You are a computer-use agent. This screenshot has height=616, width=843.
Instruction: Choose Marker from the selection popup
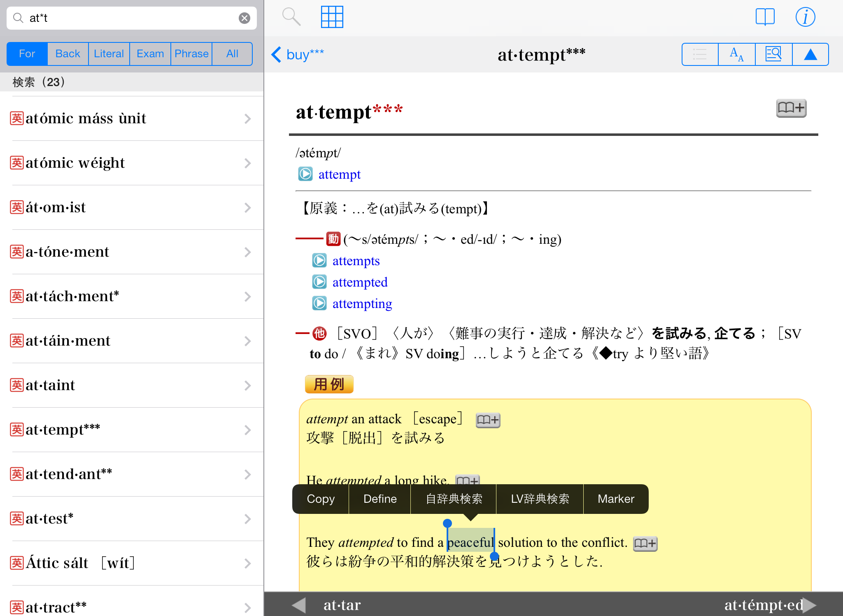616,499
